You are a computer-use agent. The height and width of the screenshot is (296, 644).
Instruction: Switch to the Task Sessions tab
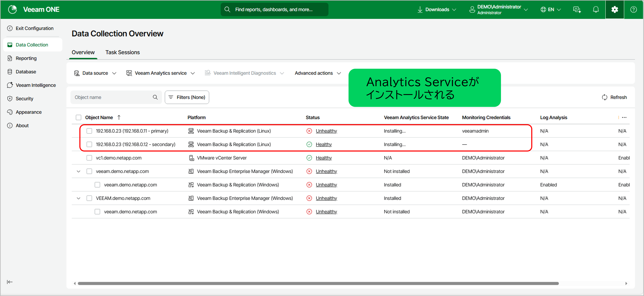click(122, 52)
